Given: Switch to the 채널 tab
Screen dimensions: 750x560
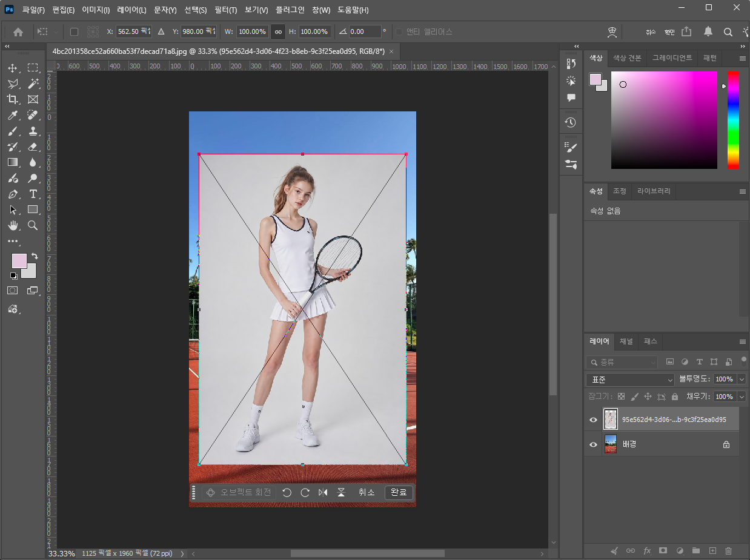Looking at the screenshot, I should coord(626,341).
